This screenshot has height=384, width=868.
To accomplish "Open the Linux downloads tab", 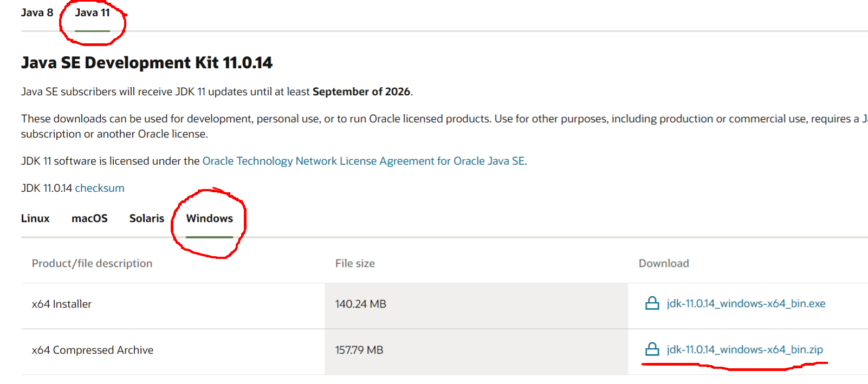I will (x=35, y=218).
